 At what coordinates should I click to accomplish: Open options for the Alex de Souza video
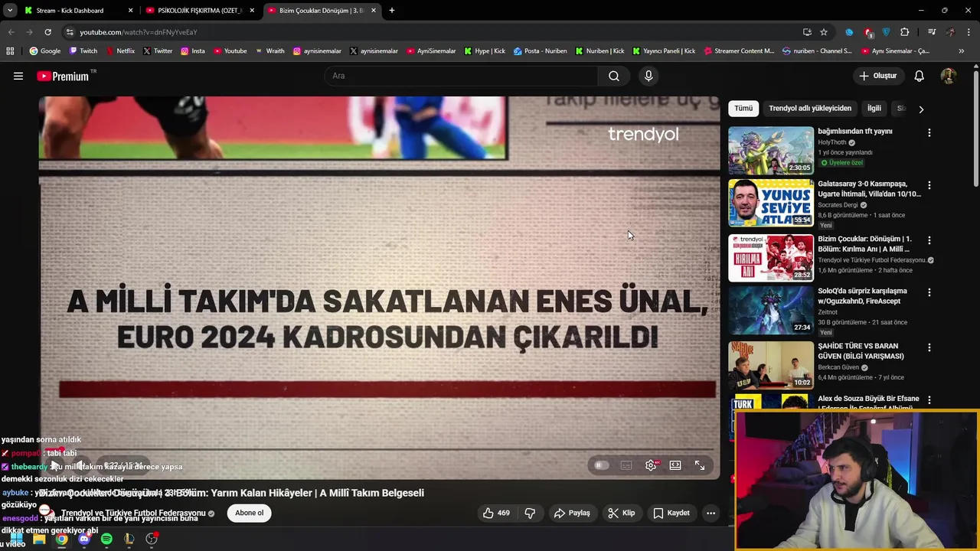(x=929, y=399)
